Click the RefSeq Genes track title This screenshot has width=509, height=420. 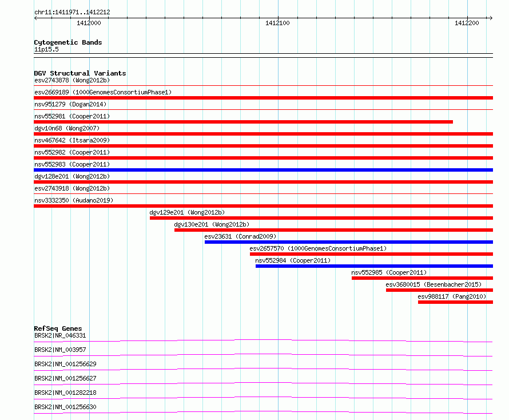coord(58,328)
